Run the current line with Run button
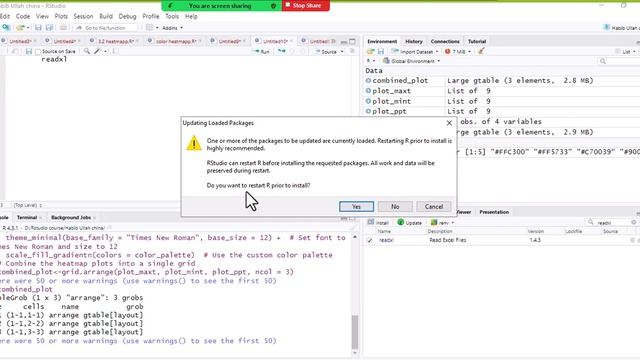Screen dimensions: 640x360 tap(261, 52)
